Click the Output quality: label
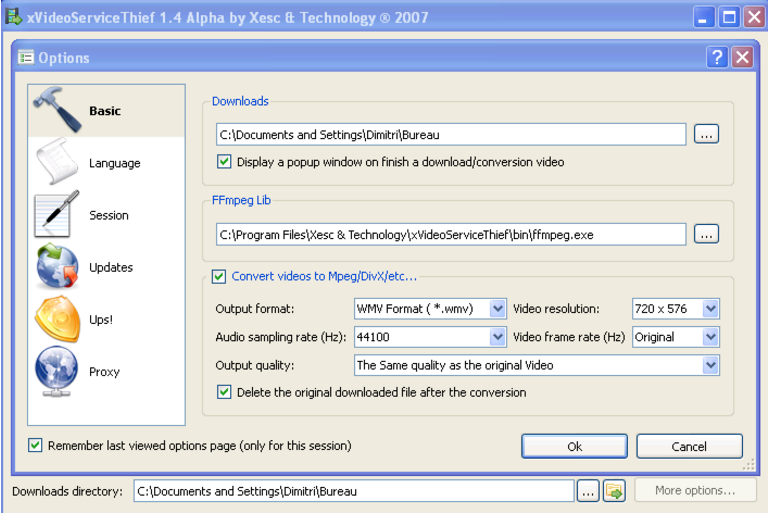This screenshot has width=768, height=513. [x=255, y=366]
